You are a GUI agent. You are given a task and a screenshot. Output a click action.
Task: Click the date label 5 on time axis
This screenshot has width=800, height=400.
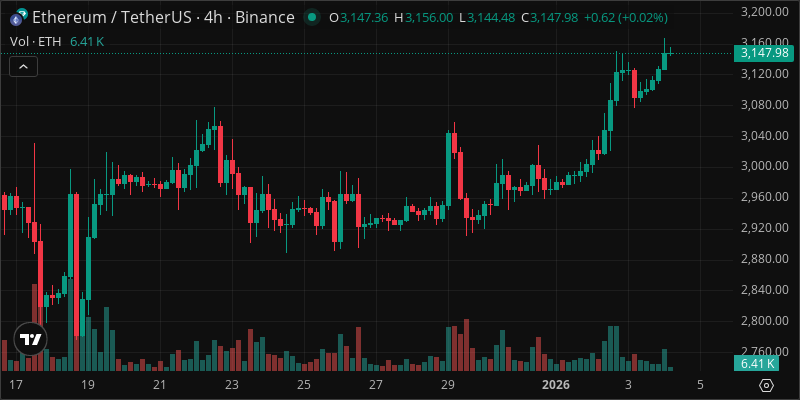click(x=700, y=384)
